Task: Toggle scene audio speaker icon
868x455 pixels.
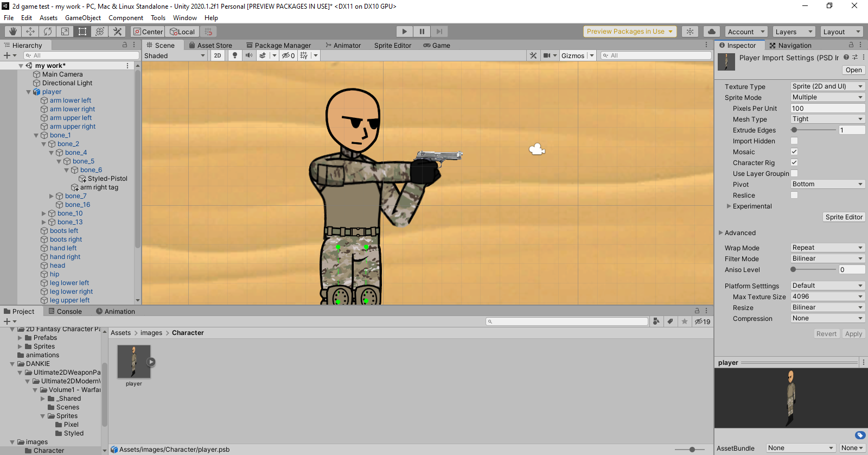Action: point(249,55)
